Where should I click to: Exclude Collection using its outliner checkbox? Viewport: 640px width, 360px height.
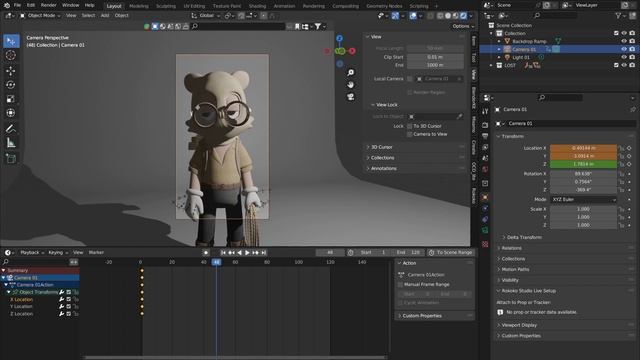pyautogui.click(x=616, y=33)
